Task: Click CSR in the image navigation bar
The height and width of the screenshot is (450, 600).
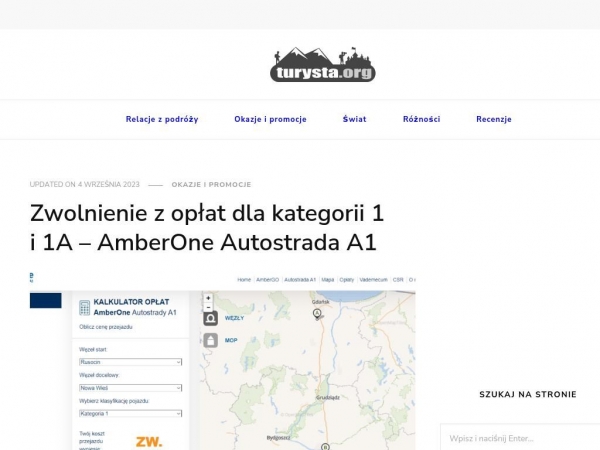Action: pos(398,280)
